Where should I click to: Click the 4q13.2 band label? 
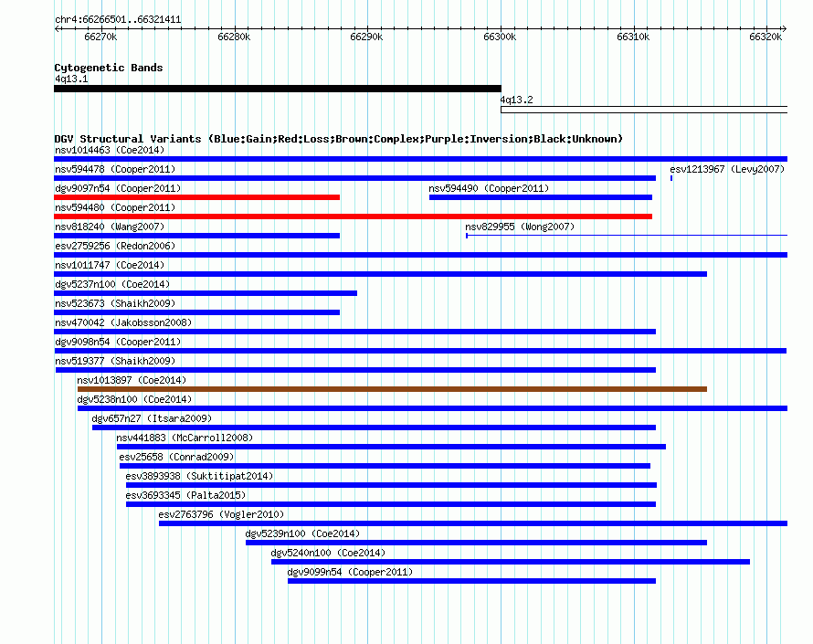point(516,100)
